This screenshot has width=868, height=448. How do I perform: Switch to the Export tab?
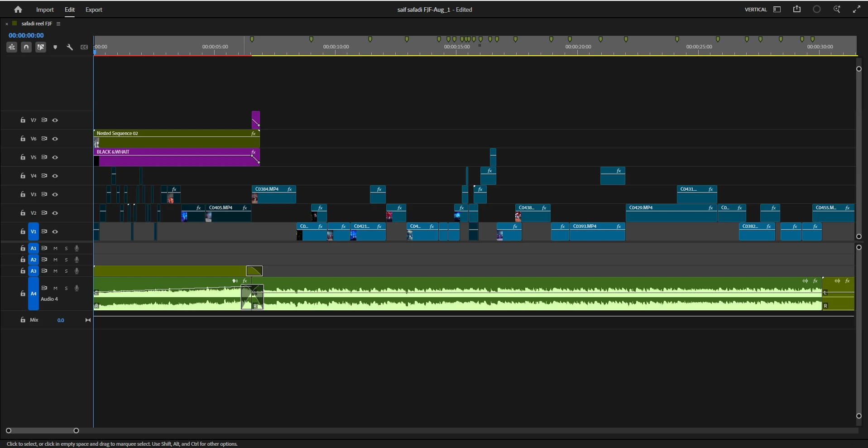click(94, 10)
